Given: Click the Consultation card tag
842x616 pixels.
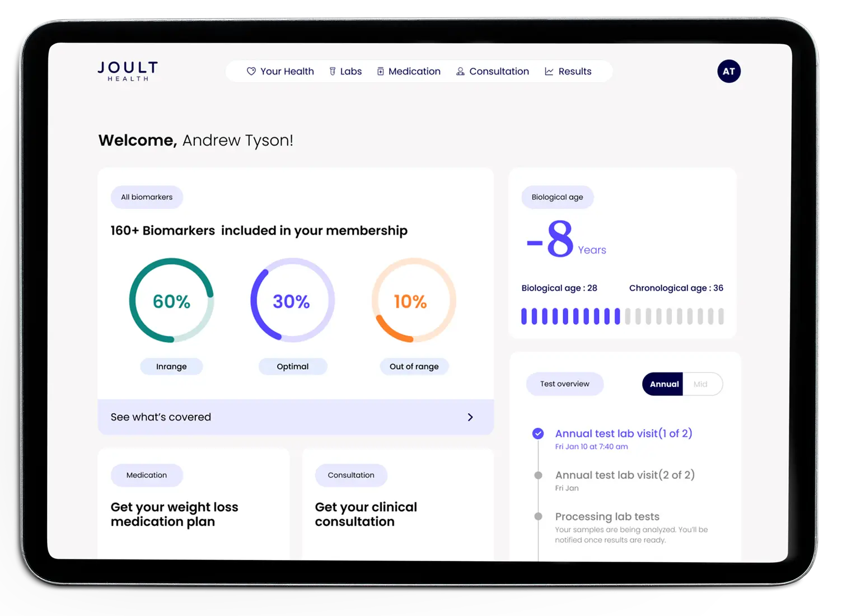Looking at the screenshot, I should click(351, 475).
